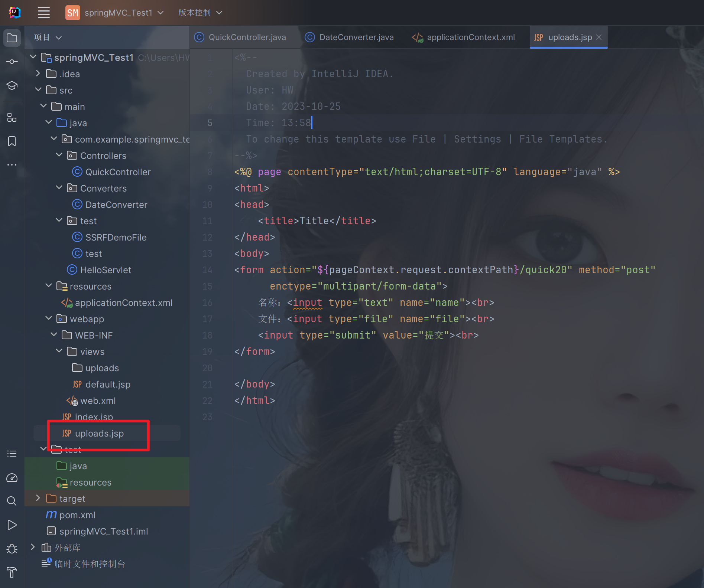Click the file input code on line 17
This screenshot has width=704, height=588.
[x=391, y=319]
